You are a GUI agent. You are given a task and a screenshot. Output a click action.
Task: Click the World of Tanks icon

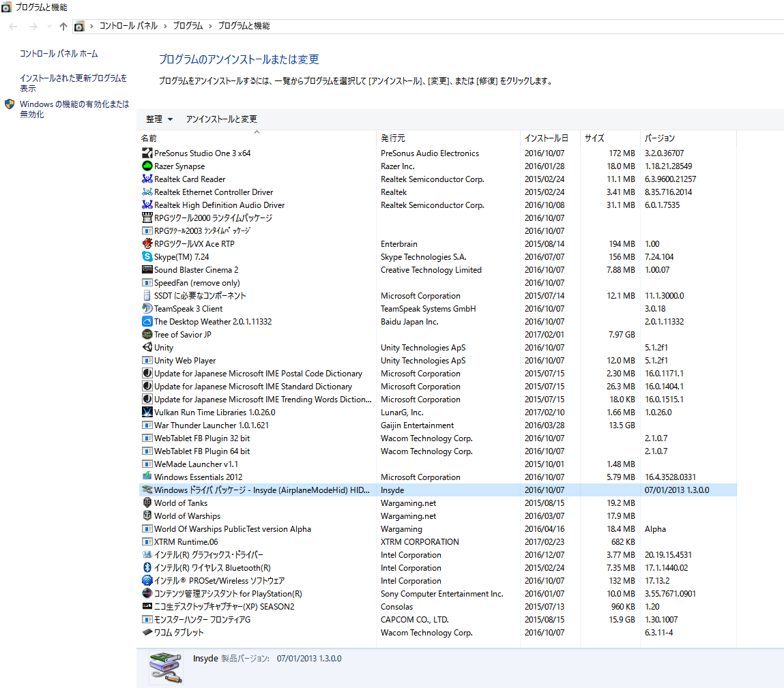(147, 503)
